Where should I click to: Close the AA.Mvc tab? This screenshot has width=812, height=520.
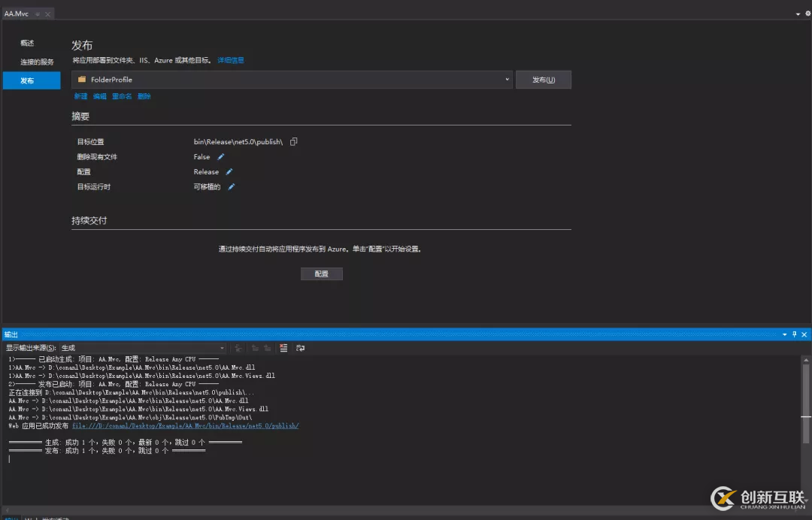(47, 14)
